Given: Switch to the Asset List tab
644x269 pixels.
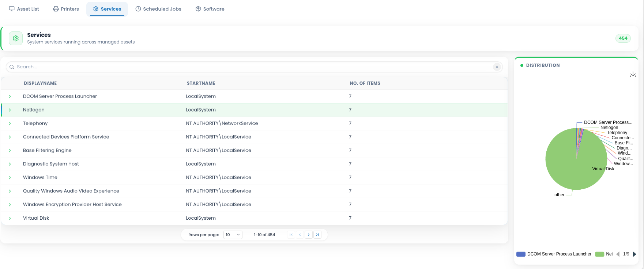Looking at the screenshot, I should tap(24, 9).
